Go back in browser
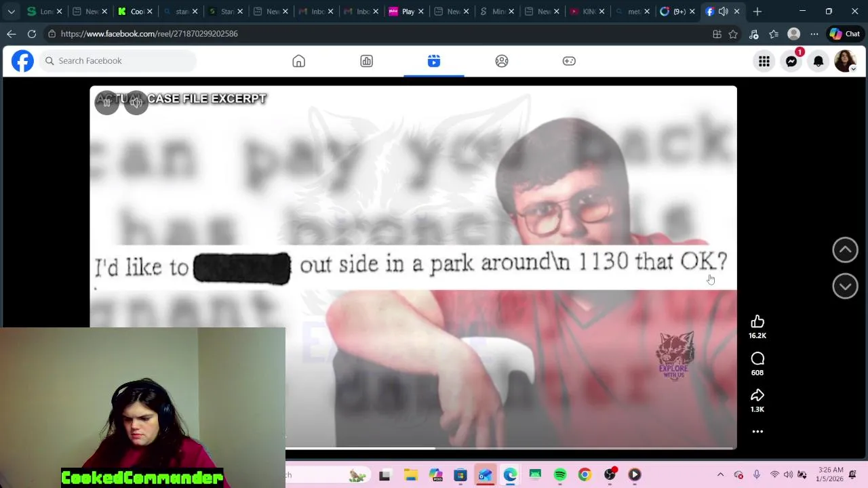Screen dimensions: 868x488 point(12,34)
